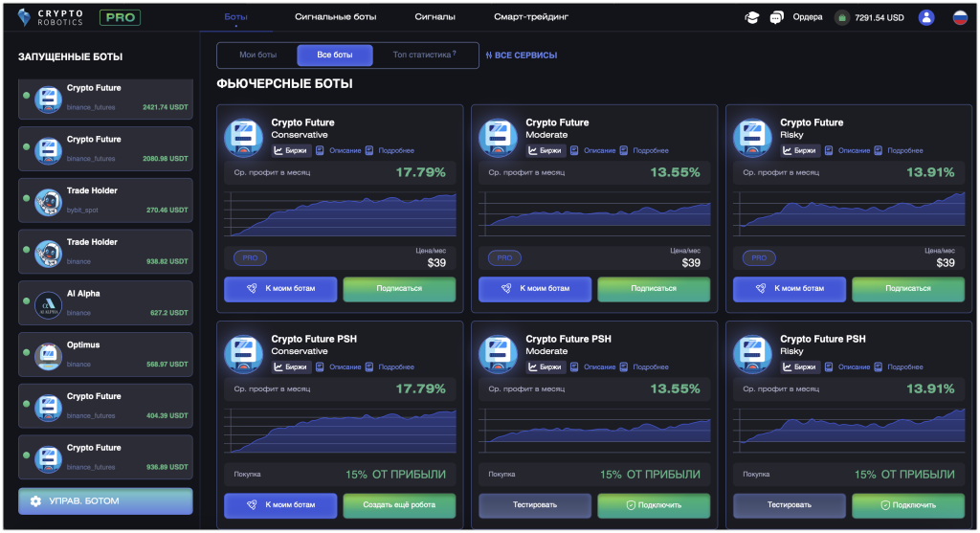Click the PRO badge in header
This screenshot has height=533, width=980.
120,17
